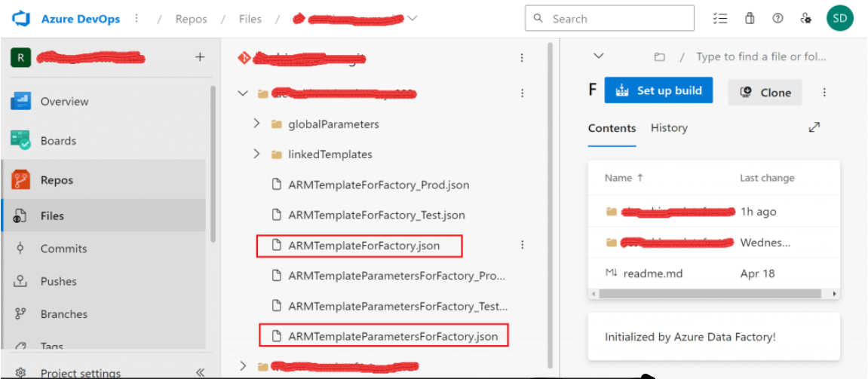Click the folder icon in path bar
Image resolution: width=868 pixels, height=379 pixels.
point(659,57)
